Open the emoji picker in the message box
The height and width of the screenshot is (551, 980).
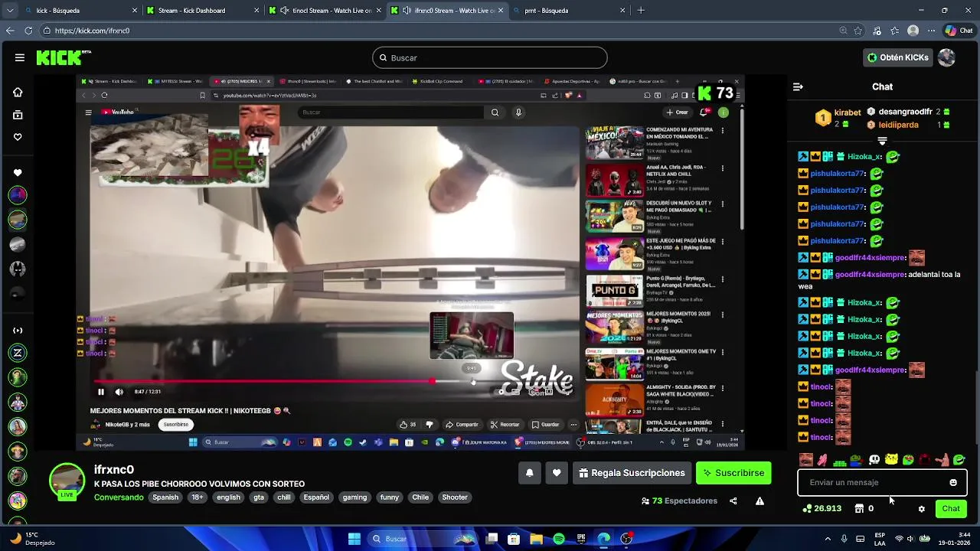click(953, 482)
